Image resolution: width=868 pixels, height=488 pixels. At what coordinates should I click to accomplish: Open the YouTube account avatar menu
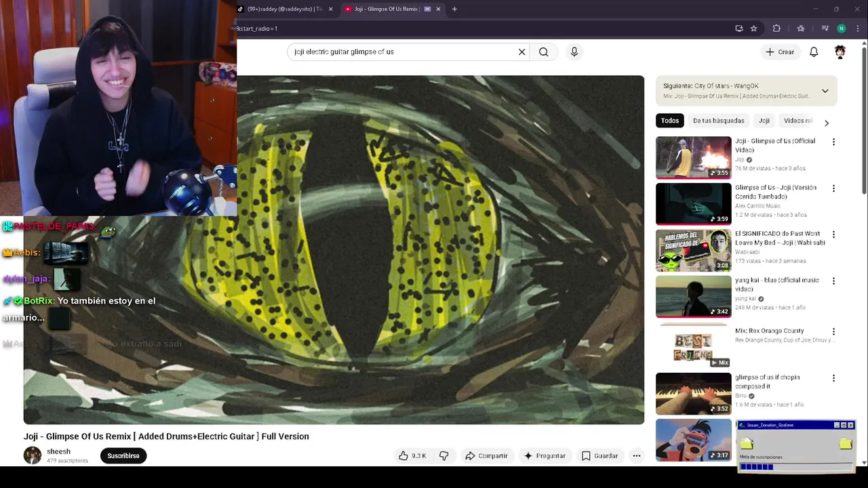point(840,52)
